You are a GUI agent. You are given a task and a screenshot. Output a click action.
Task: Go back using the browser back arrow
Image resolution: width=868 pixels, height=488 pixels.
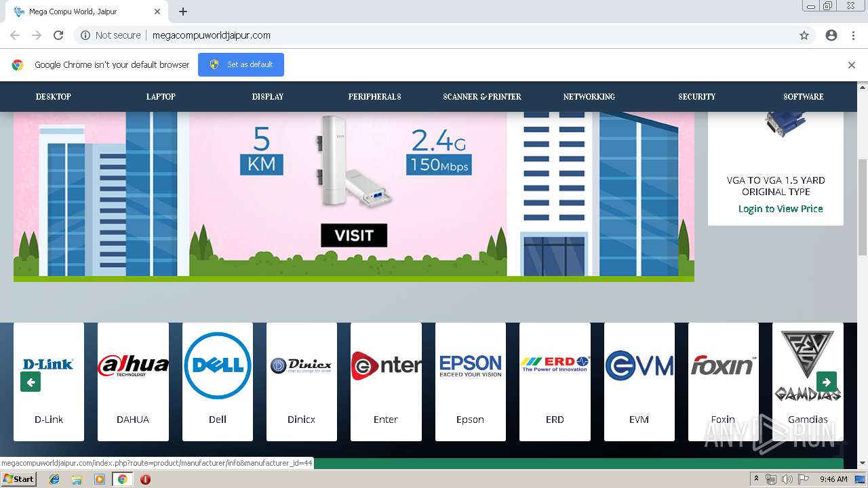tap(15, 35)
